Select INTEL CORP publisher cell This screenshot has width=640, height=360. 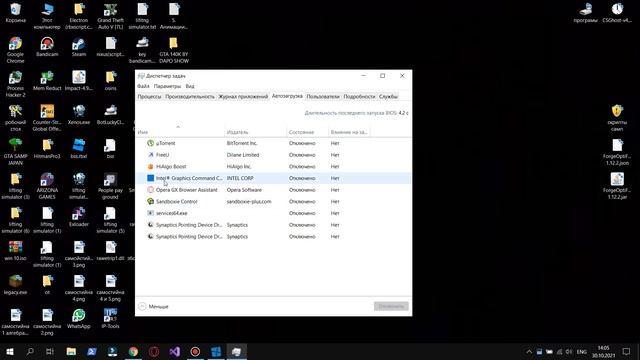pyautogui.click(x=240, y=178)
